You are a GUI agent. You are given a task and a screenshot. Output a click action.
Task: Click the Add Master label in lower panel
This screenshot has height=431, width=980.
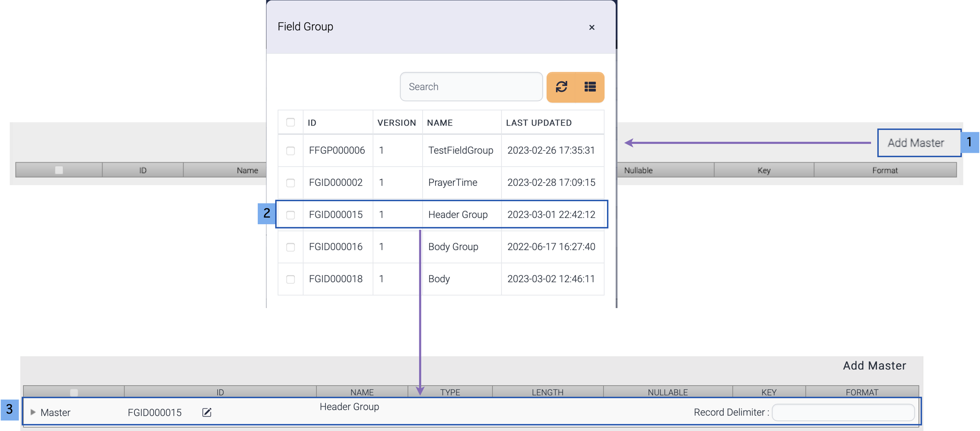pos(874,365)
